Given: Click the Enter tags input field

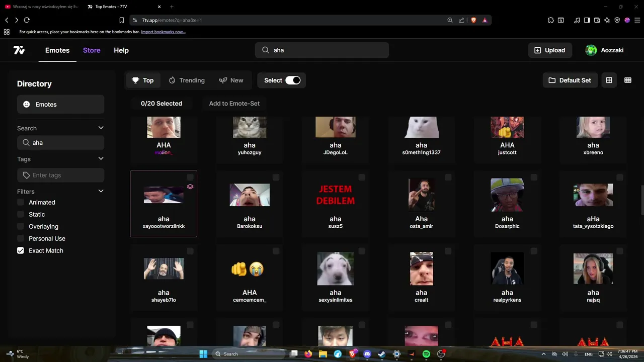Looking at the screenshot, I should (x=60, y=175).
